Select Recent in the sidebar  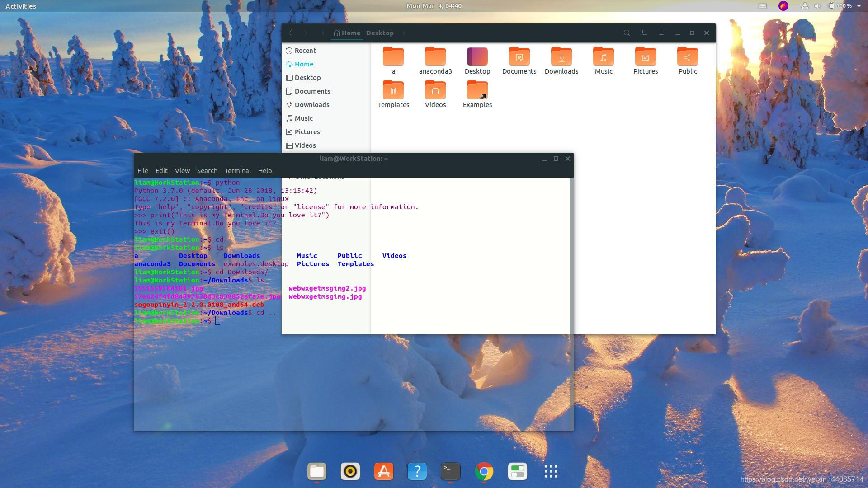(305, 51)
